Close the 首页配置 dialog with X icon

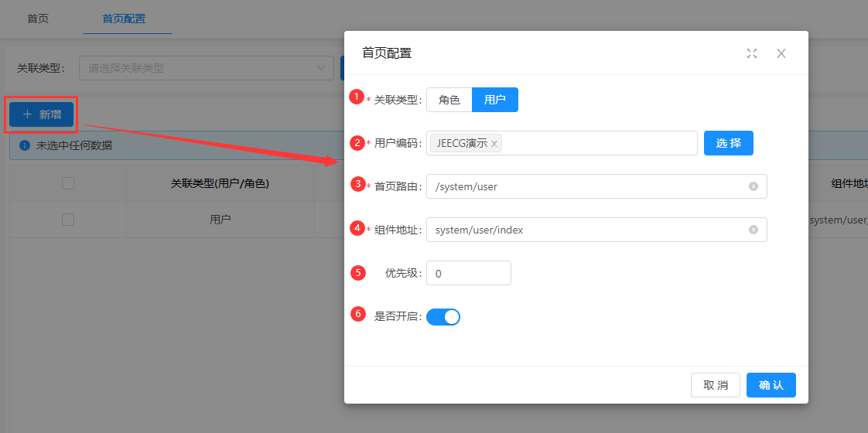click(781, 53)
